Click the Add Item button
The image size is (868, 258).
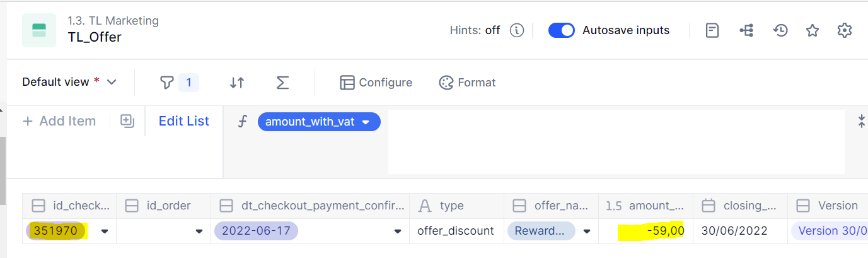click(x=59, y=121)
